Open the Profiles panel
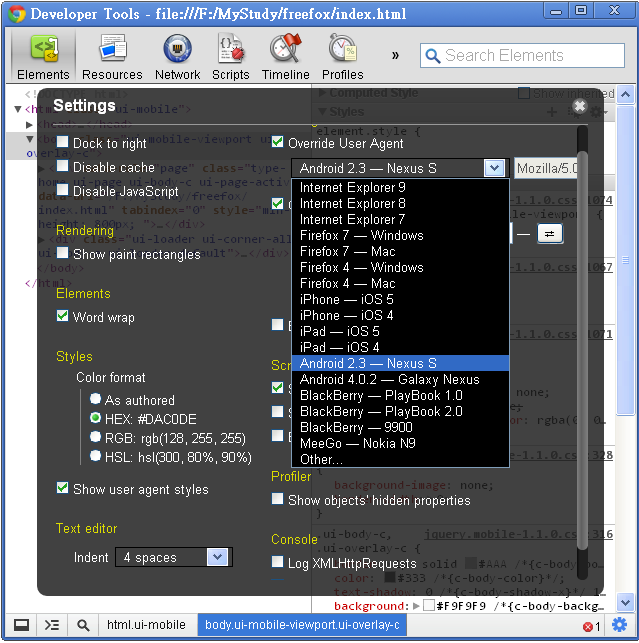Image resolution: width=639 pixels, height=643 pixels. pyautogui.click(x=342, y=57)
